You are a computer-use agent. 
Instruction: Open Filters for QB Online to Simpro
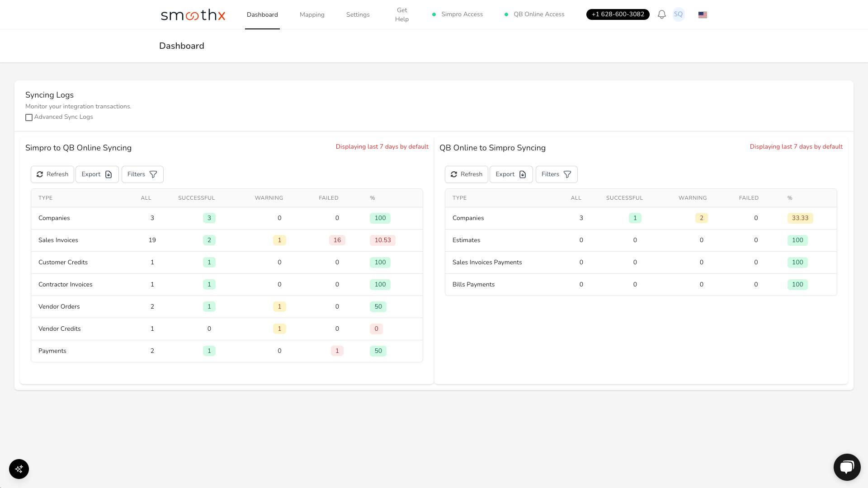[557, 174]
